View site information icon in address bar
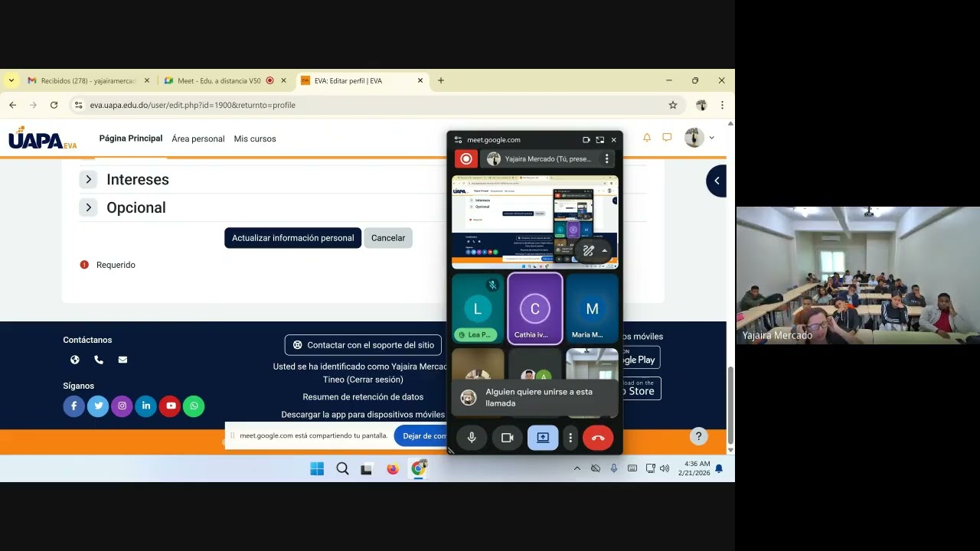 click(78, 105)
